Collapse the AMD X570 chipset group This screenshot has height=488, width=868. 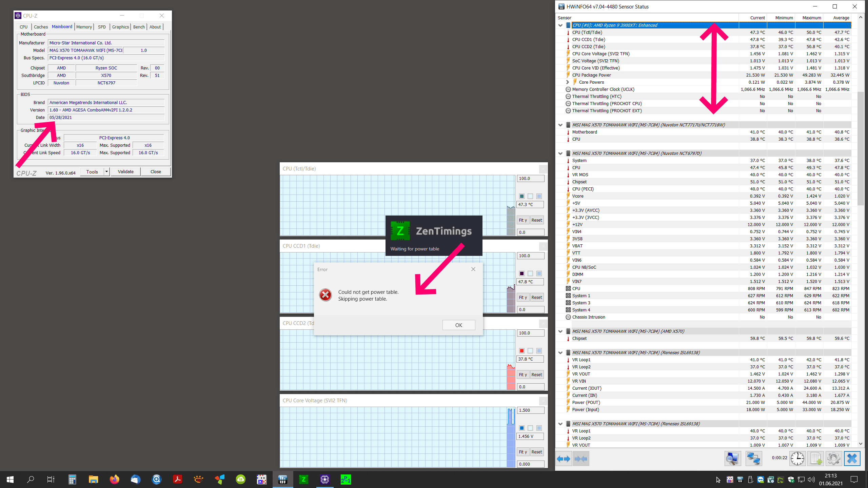[560, 331]
